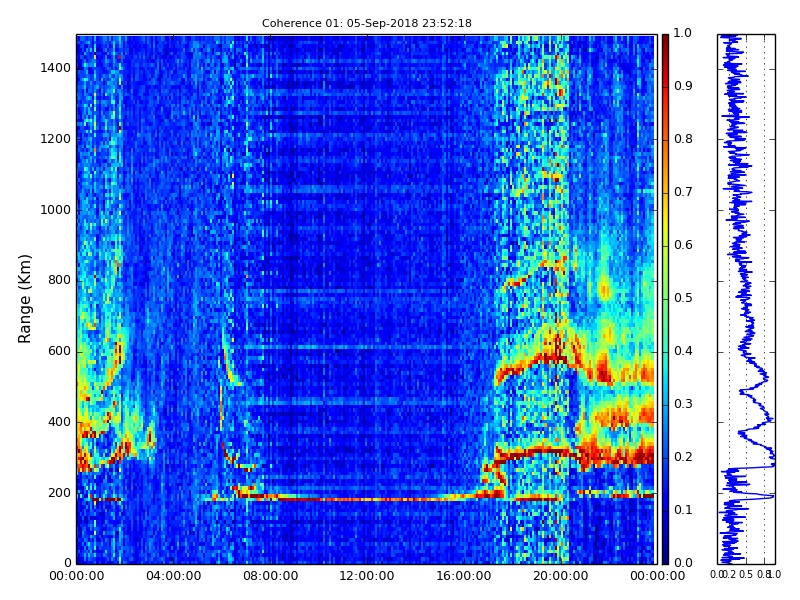Click the colorbar at the 1.0 dark red level
This screenshot has height=600, width=800.
[665, 37]
